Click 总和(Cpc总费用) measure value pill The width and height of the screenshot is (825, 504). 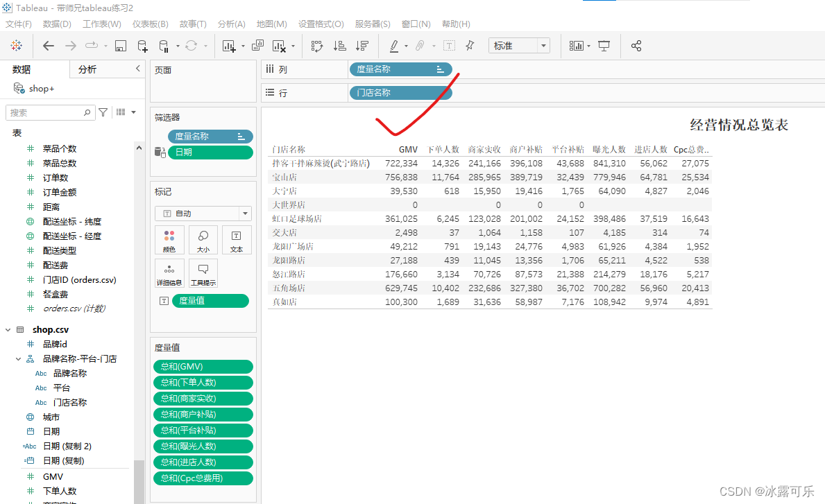tap(203, 478)
